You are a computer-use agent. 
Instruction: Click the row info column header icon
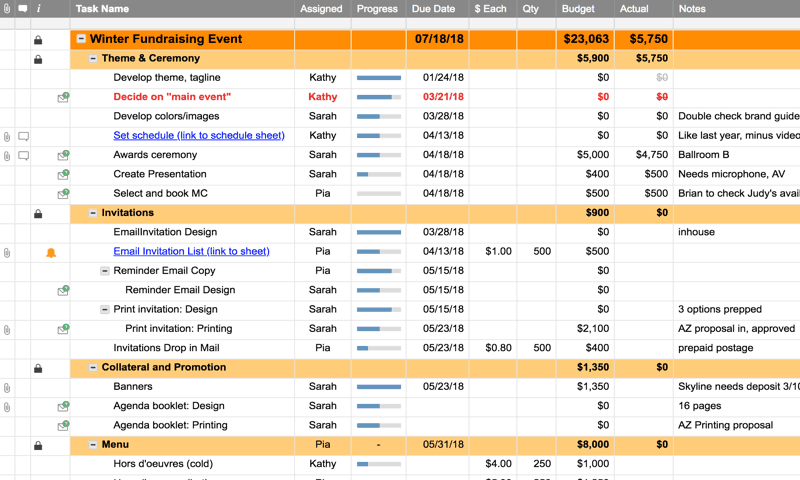(x=39, y=9)
